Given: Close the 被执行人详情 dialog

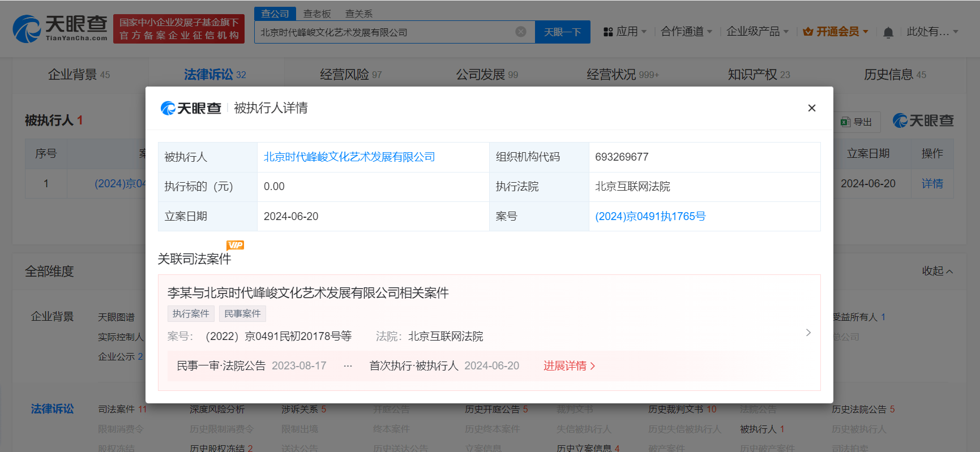Looking at the screenshot, I should pyautogui.click(x=811, y=108).
